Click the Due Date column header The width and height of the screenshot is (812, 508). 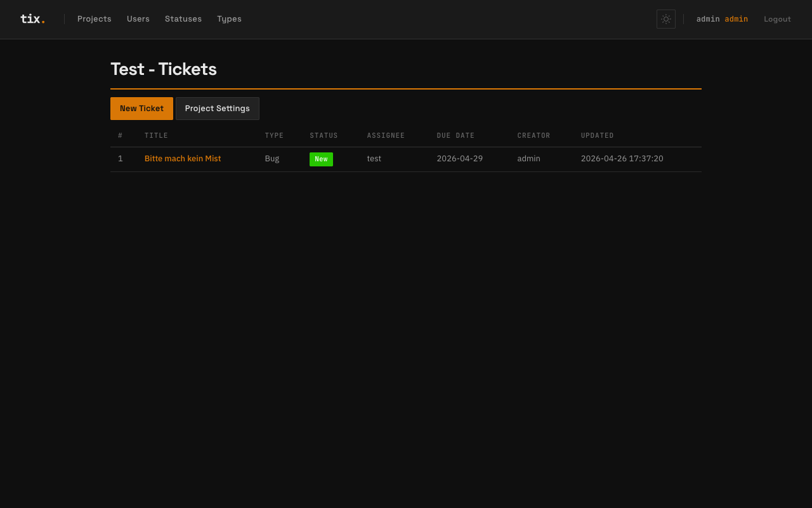tap(455, 135)
